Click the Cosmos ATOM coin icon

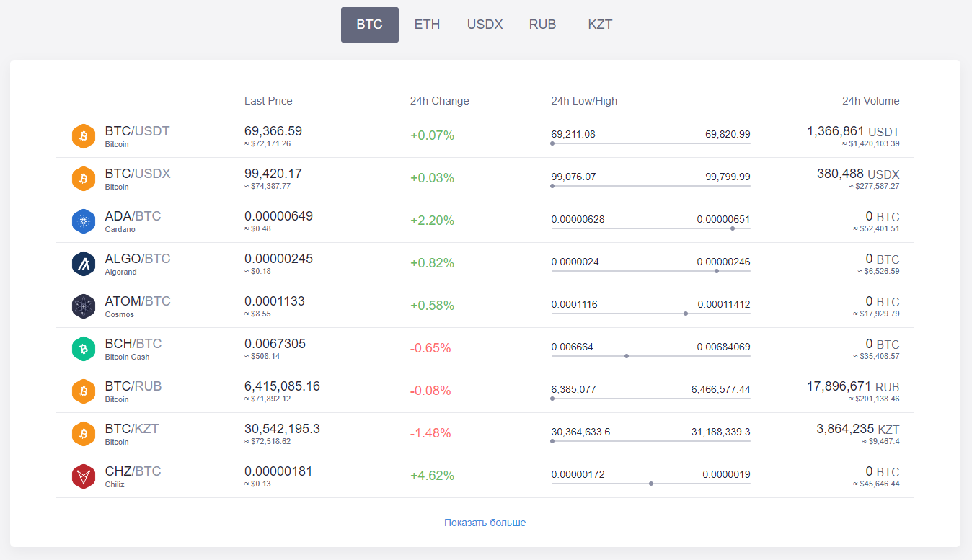coord(84,306)
